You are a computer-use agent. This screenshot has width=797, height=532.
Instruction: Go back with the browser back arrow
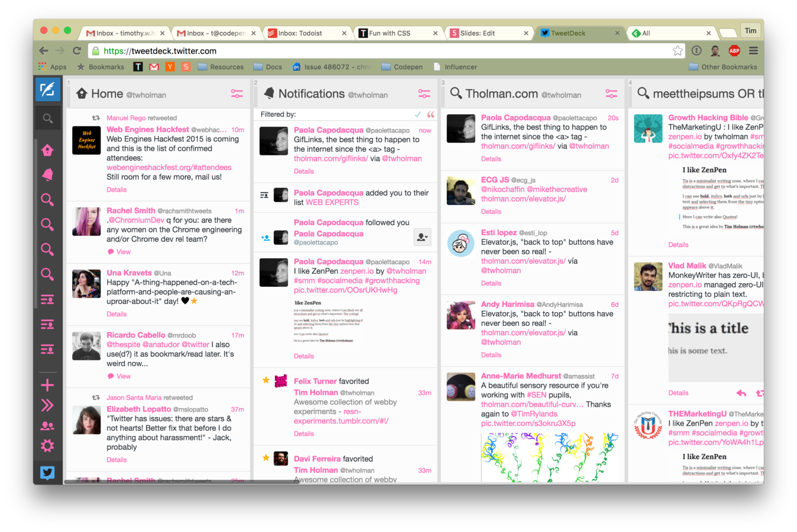[44, 51]
